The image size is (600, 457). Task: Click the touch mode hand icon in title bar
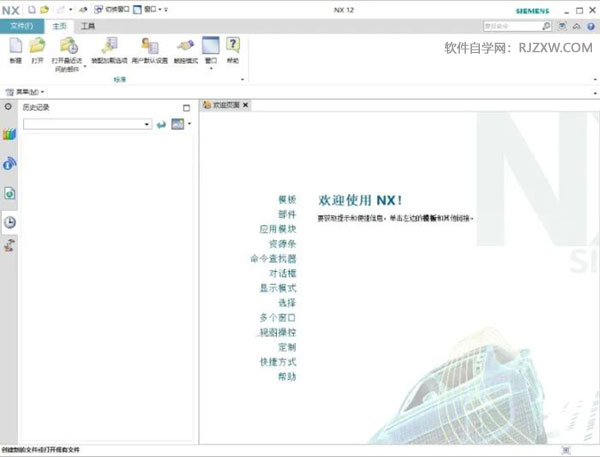tap(83, 10)
